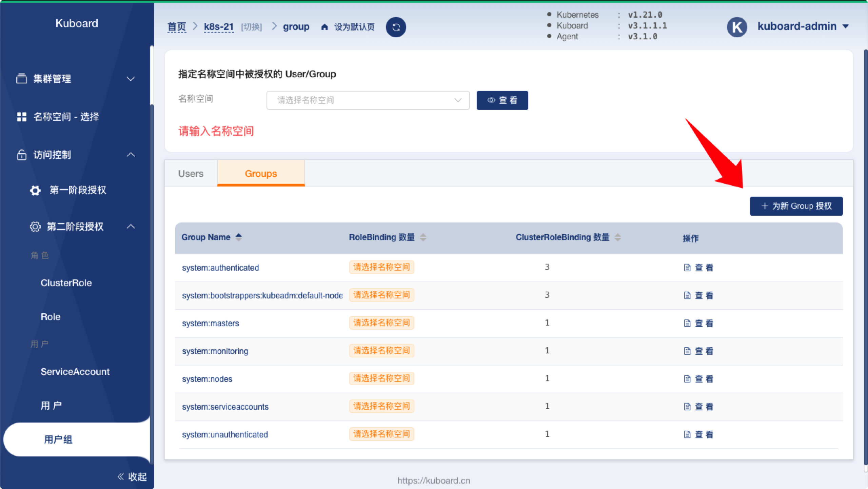This screenshot has height=489, width=868.
Task: Collapse the 第二阶段授权 submenu chevron
Action: point(131,227)
